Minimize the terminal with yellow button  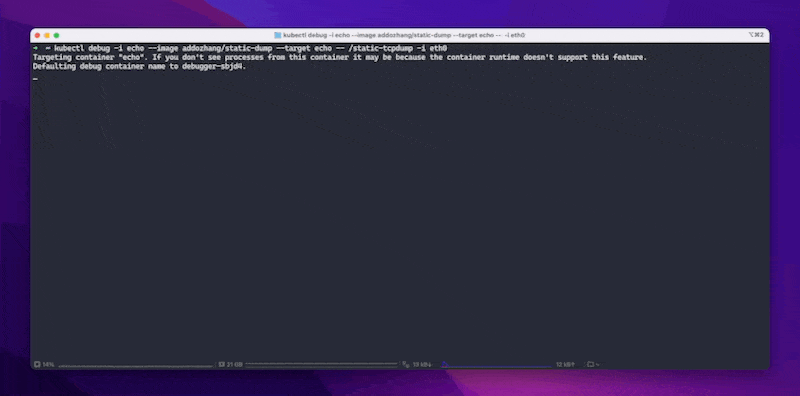pos(47,35)
